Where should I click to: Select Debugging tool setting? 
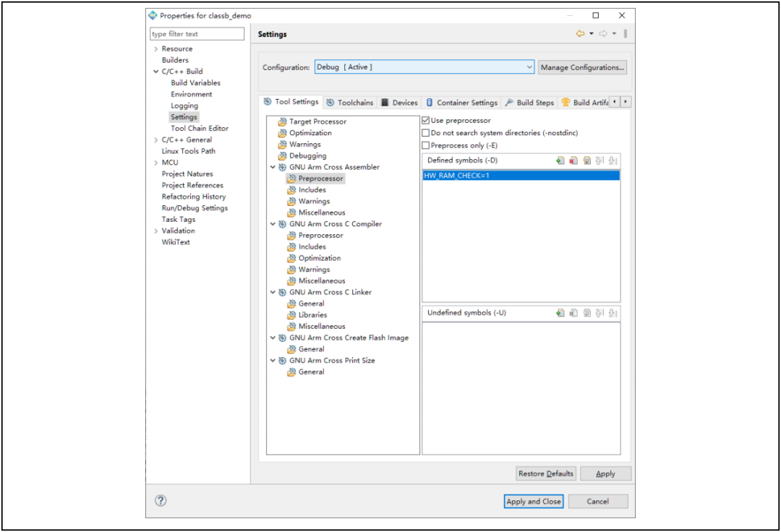[x=308, y=155]
